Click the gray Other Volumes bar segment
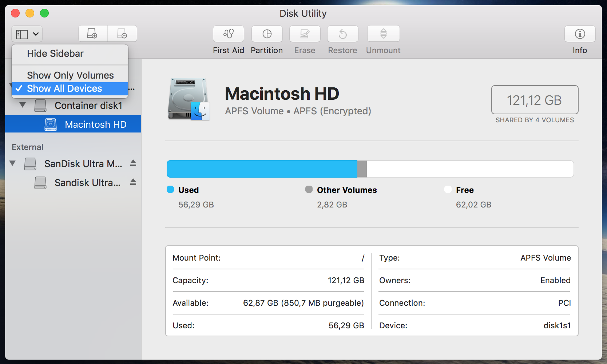The width and height of the screenshot is (607, 364). [x=362, y=169]
